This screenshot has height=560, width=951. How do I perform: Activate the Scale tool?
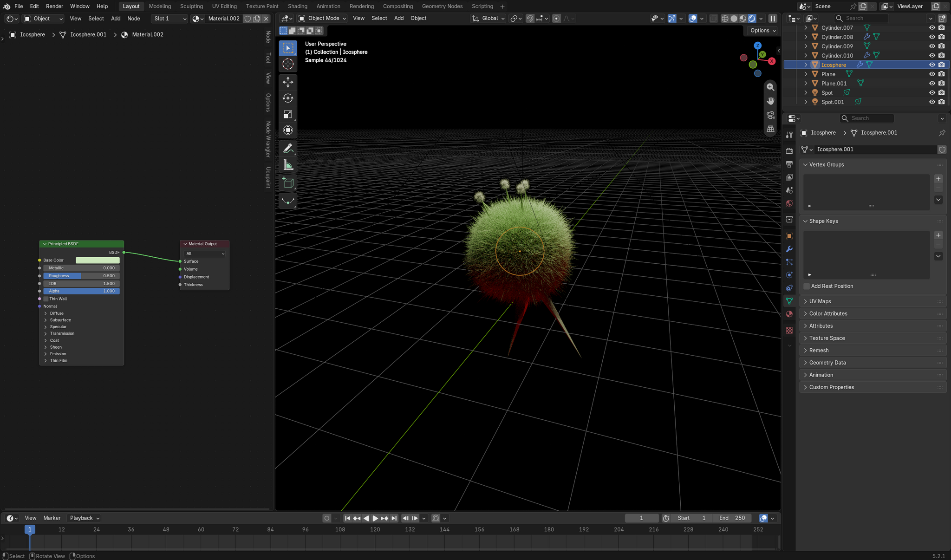pyautogui.click(x=288, y=114)
